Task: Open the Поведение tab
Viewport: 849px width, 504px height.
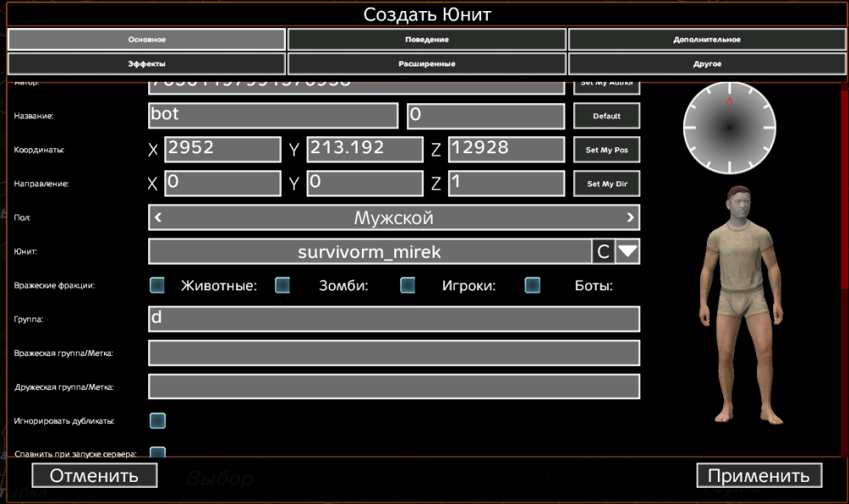Action: coord(427,39)
